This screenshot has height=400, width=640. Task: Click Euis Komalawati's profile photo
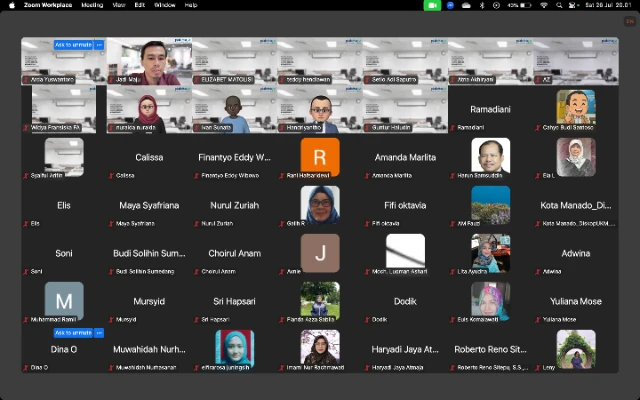(491, 301)
